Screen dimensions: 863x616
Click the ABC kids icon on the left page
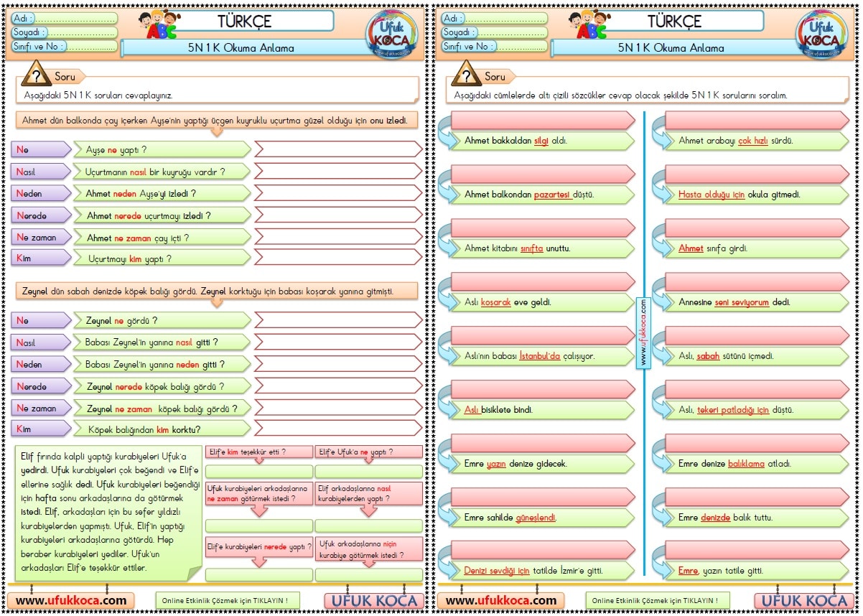pyautogui.click(x=162, y=24)
